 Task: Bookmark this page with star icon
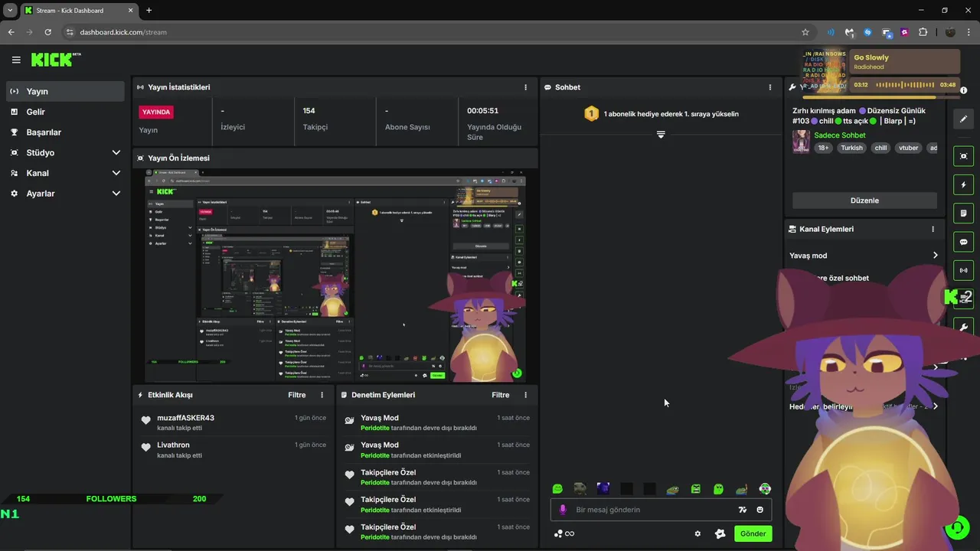tap(805, 32)
